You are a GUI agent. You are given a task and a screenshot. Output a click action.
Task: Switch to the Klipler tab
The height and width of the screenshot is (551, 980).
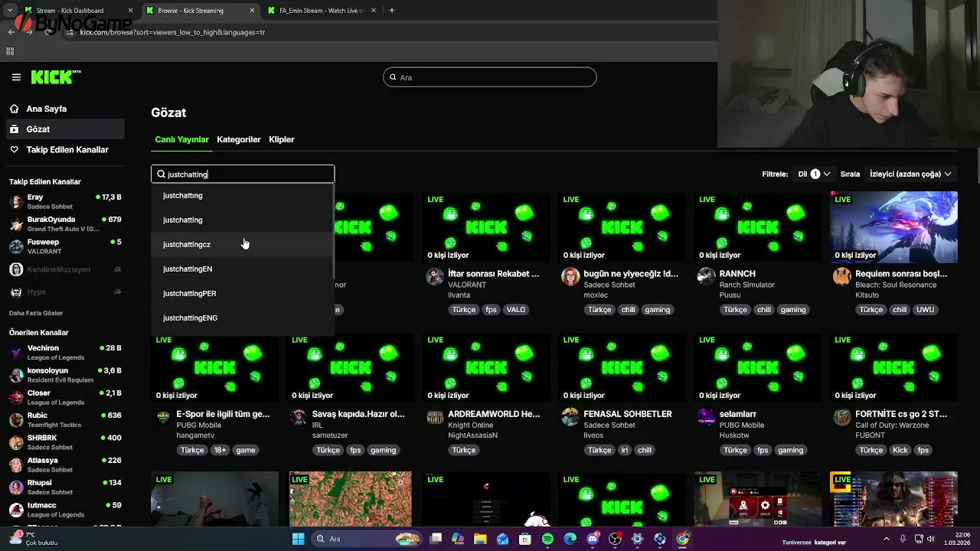[x=282, y=139]
